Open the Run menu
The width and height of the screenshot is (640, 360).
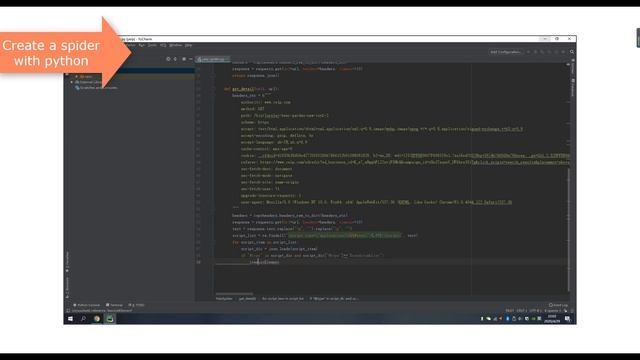pos(142,45)
